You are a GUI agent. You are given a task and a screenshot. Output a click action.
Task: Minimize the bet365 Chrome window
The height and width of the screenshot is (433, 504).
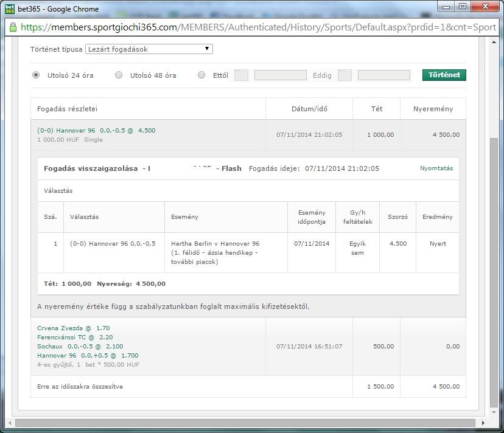446,7
